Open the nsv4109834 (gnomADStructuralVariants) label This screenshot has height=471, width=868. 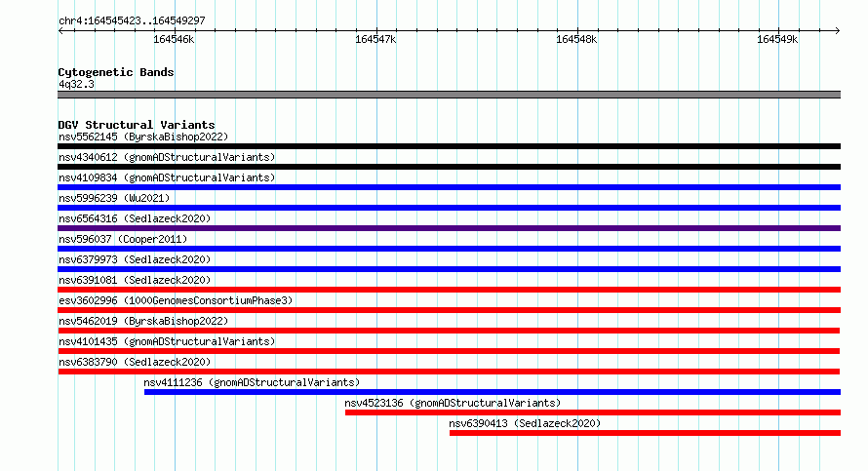[x=167, y=177]
